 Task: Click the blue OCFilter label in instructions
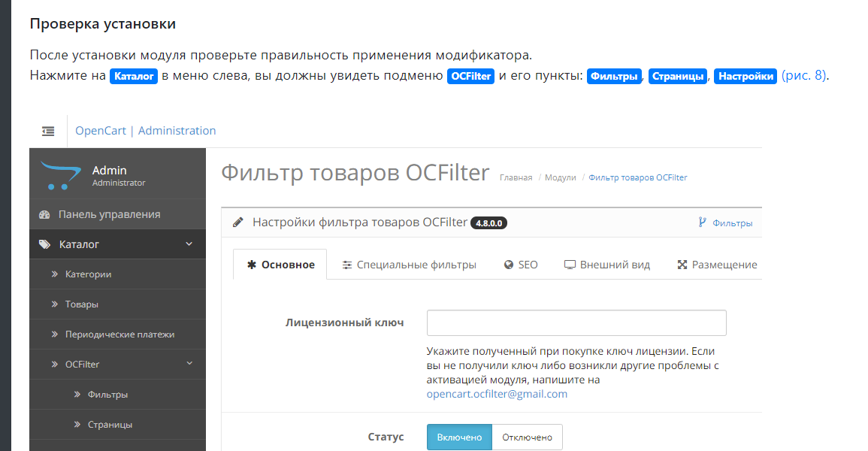[470, 76]
